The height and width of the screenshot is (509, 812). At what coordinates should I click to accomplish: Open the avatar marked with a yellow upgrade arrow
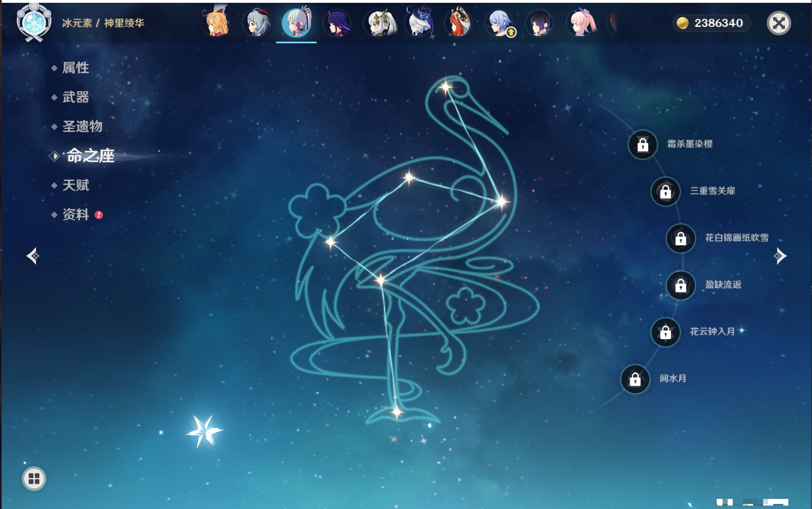click(499, 23)
